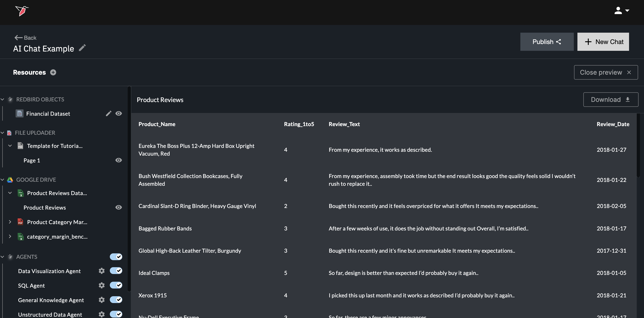Edit the Financial Dataset with pencil icon
The image size is (644, 318).
(x=108, y=114)
